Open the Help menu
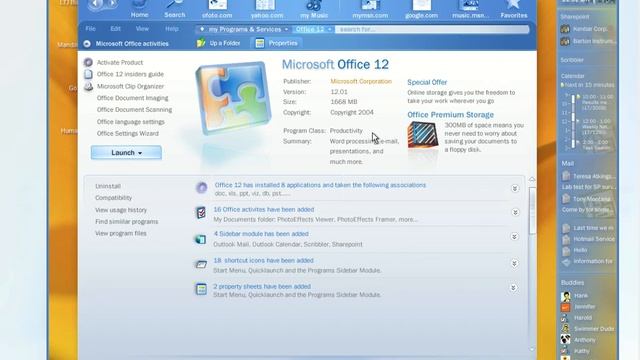Screen dimensions: 640x360 coord(171,29)
